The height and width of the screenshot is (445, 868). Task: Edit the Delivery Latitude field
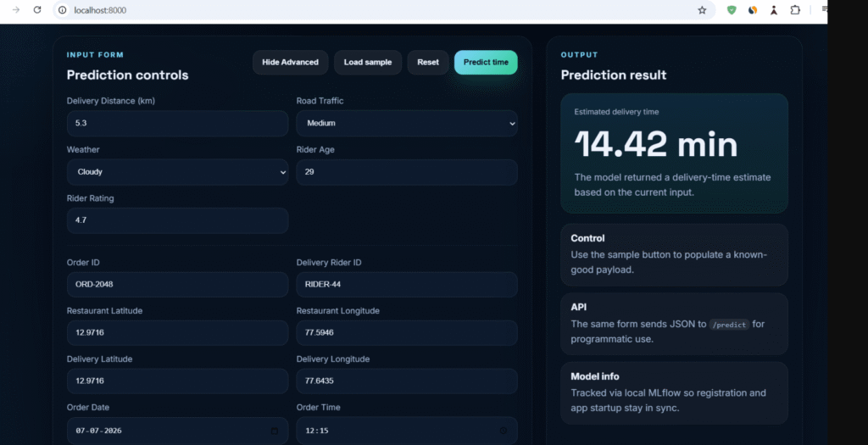(177, 381)
